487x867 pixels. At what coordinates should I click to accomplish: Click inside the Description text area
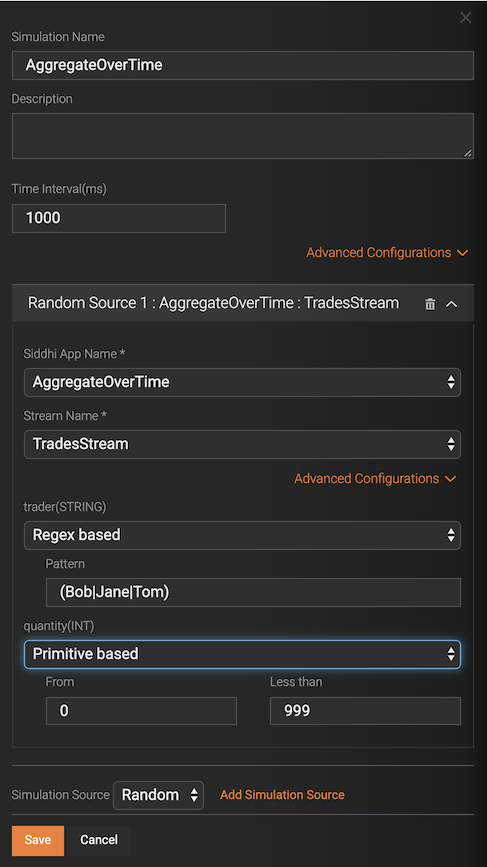[x=243, y=136]
